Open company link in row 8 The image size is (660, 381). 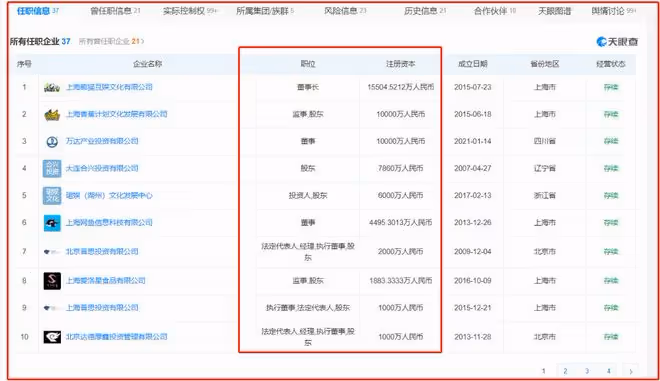[105, 280]
